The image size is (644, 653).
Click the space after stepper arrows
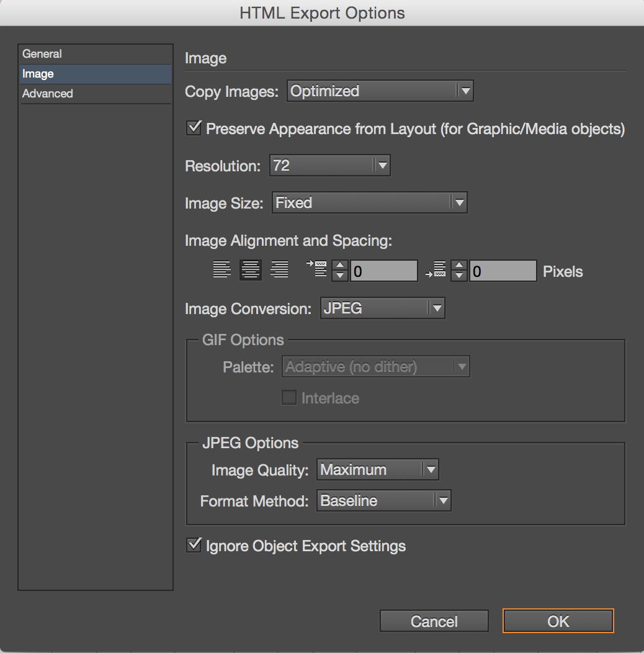click(x=459, y=271)
